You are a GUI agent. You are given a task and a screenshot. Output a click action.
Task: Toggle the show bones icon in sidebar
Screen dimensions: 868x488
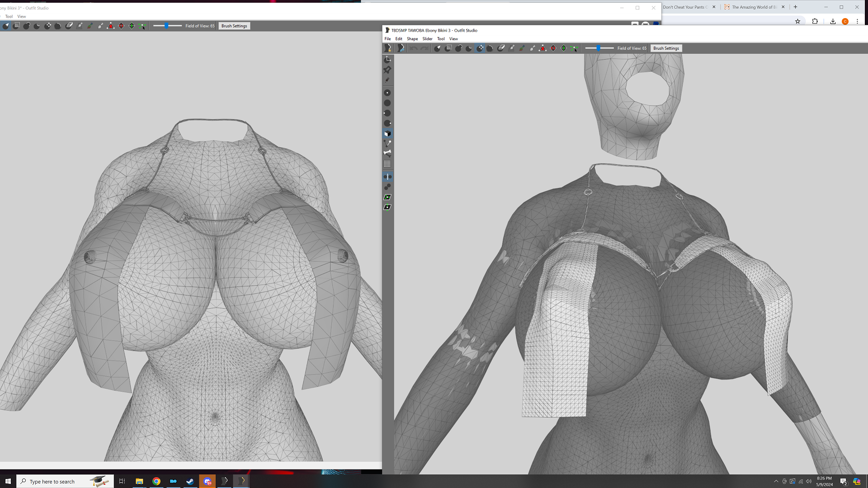click(387, 153)
